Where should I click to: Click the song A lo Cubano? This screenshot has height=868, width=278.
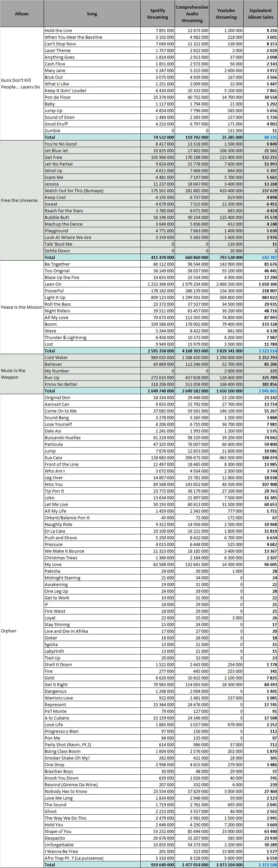coord(57,718)
